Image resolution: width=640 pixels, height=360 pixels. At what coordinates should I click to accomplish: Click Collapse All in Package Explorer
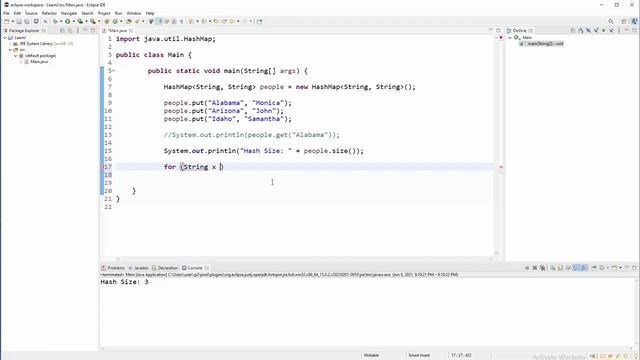click(x=62, y=31)
